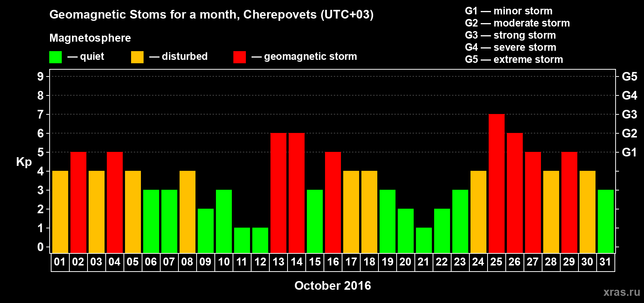Select the red bar for day 25
Image resolution: width=644 pixels, height=303 pixels.
tap(497, 183)
